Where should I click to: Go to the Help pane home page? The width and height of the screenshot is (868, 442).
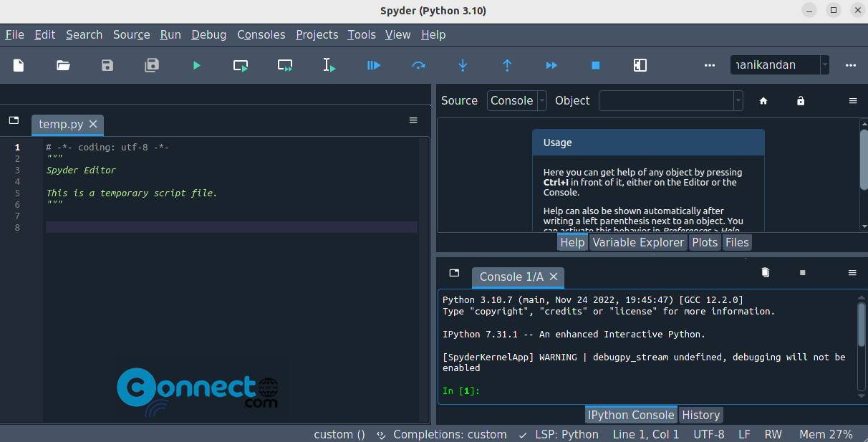763,101
